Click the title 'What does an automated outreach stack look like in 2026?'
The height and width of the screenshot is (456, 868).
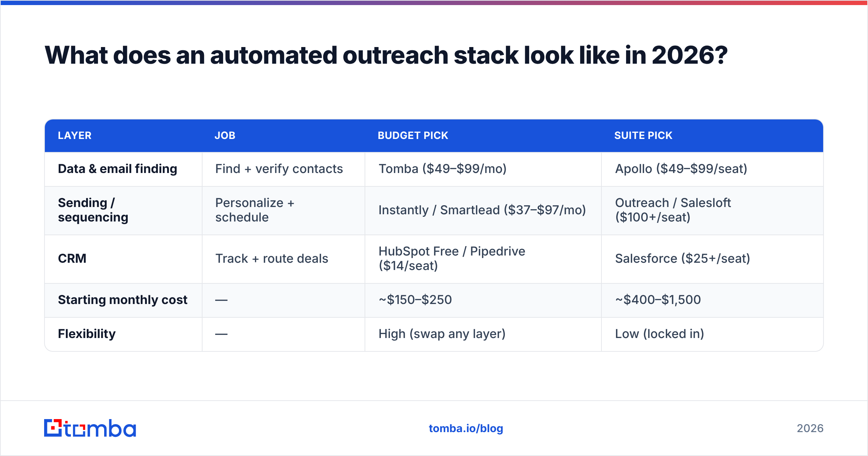386,55
